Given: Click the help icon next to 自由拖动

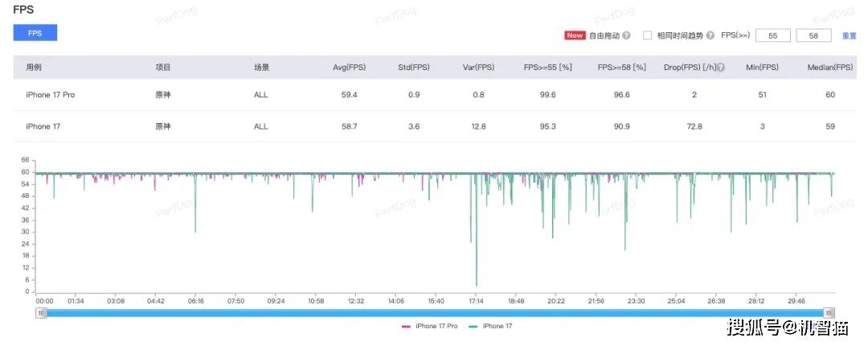Looking at the screenshot, I should pyautogui.click(x=626, y=36).
